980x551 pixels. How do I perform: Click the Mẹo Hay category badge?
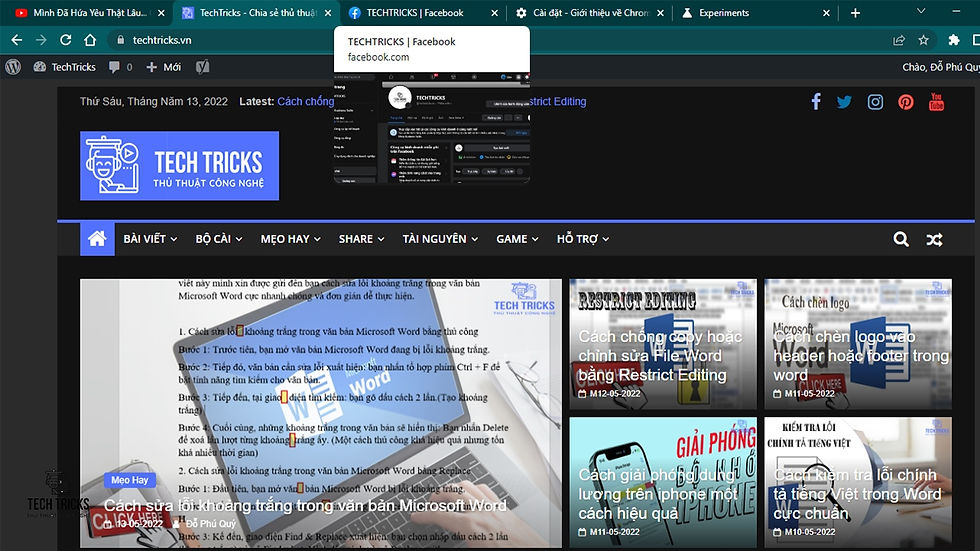pyautogui.click(x=129, y=480)
